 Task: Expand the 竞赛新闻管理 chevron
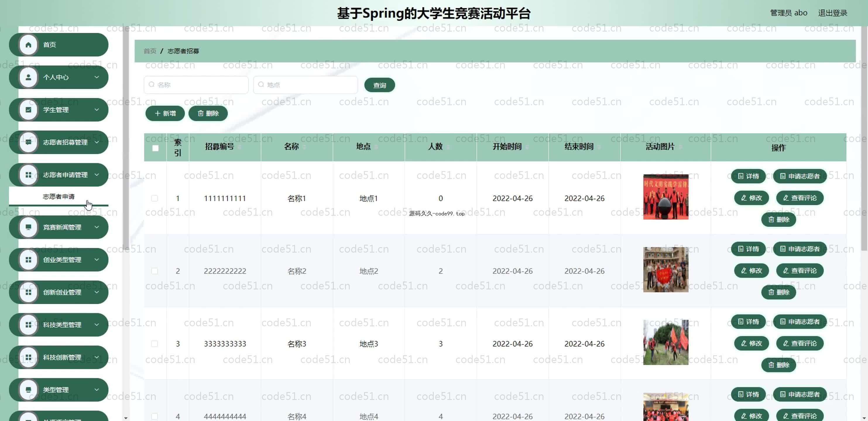[97, 227]
